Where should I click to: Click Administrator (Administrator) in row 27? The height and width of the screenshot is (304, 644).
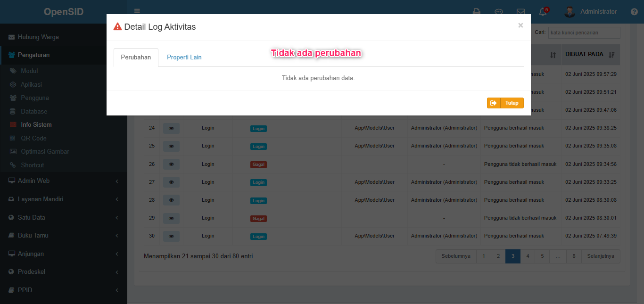[x=444, y=182]
